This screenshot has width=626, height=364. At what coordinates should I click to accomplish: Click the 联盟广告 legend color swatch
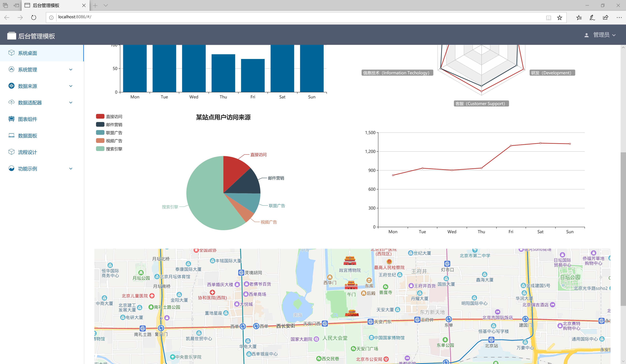coord(100,132)
